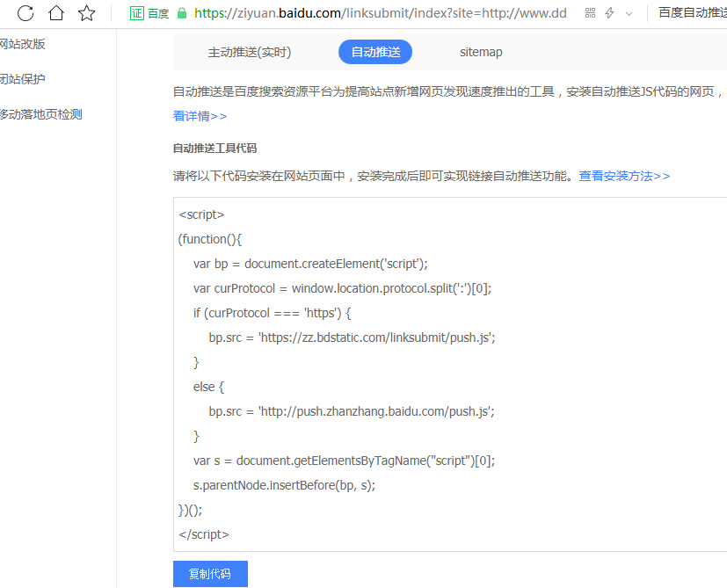
Task: Follow the 看详情>> link
Action: click(200, 116)
